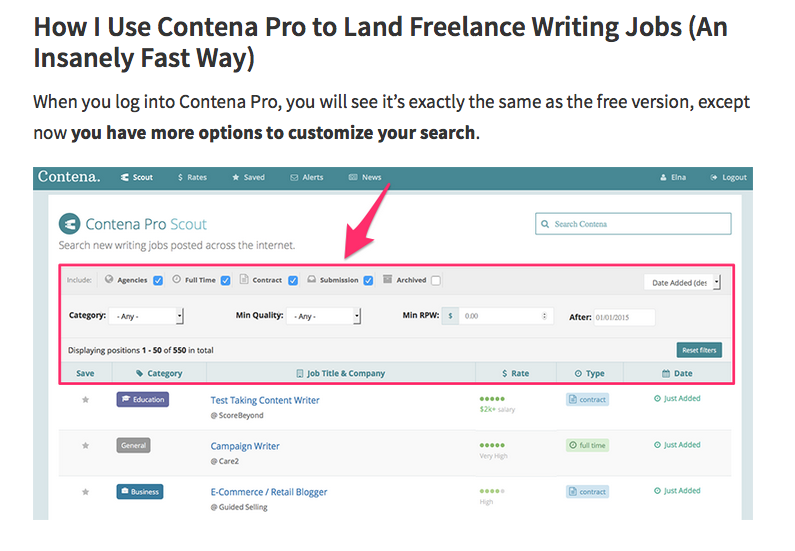Open the Campaign Writer job link
The height and width of the screenshot is (551, 795).
pos(245,446)
